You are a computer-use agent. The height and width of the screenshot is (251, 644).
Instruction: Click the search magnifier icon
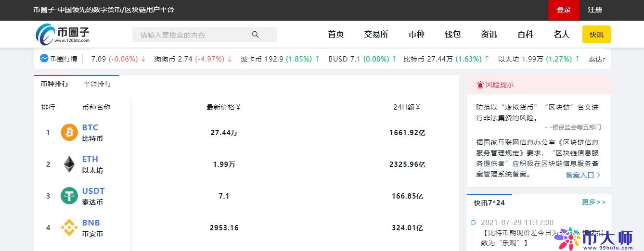pyautogui.click(x=256, y=35)
